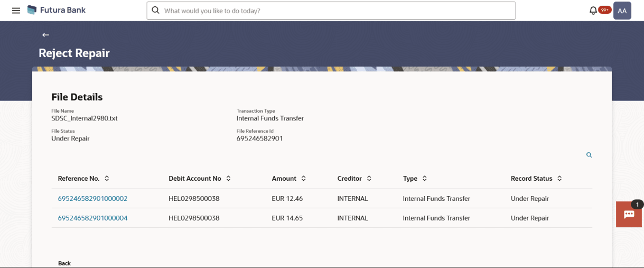Click INTERNAL creditor in EUR 14.65 row
644x268 pixels.
coord(353,218)
